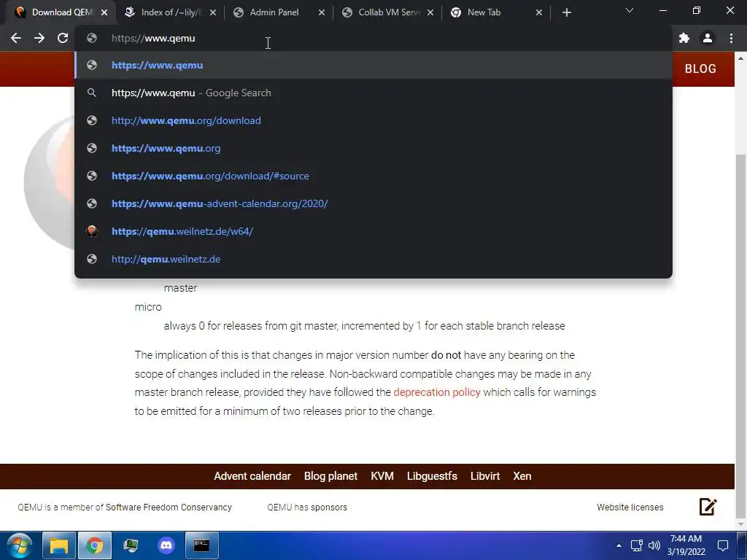Open the Action Center notification icon
Viewport: 747px width, 560px height.
coord(723,545)
